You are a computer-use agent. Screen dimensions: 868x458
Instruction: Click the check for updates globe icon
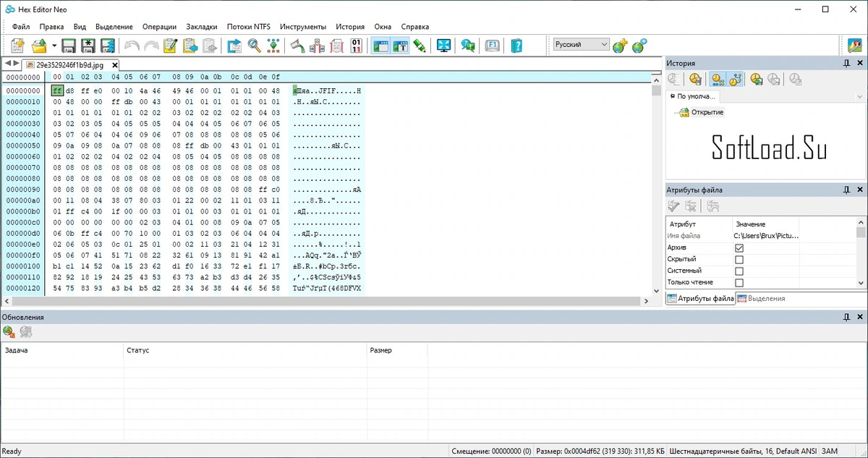[9, 332]
